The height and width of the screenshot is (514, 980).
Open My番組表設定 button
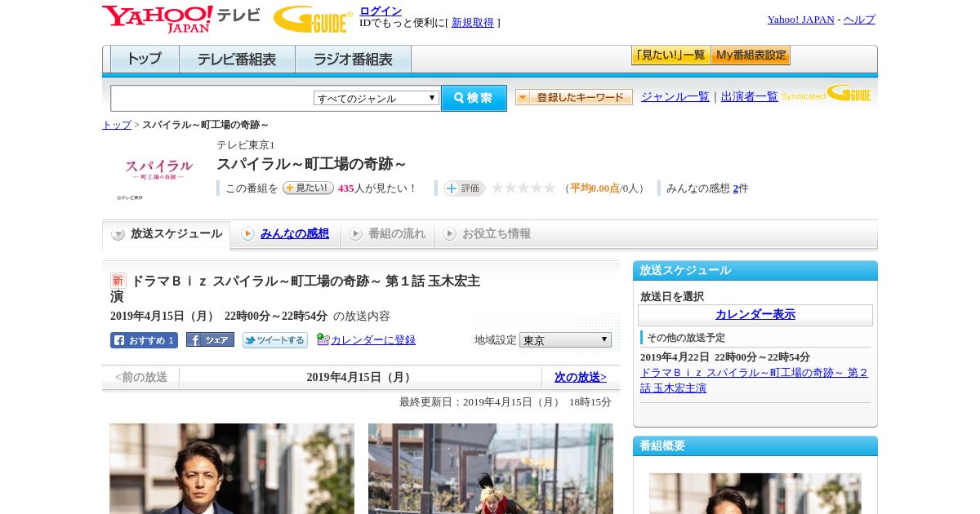tap(751, 55)
